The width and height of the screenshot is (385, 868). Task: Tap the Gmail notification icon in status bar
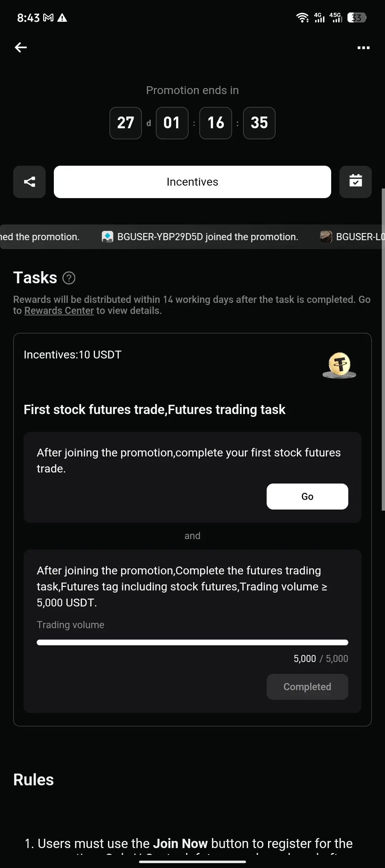click(48, 18)
